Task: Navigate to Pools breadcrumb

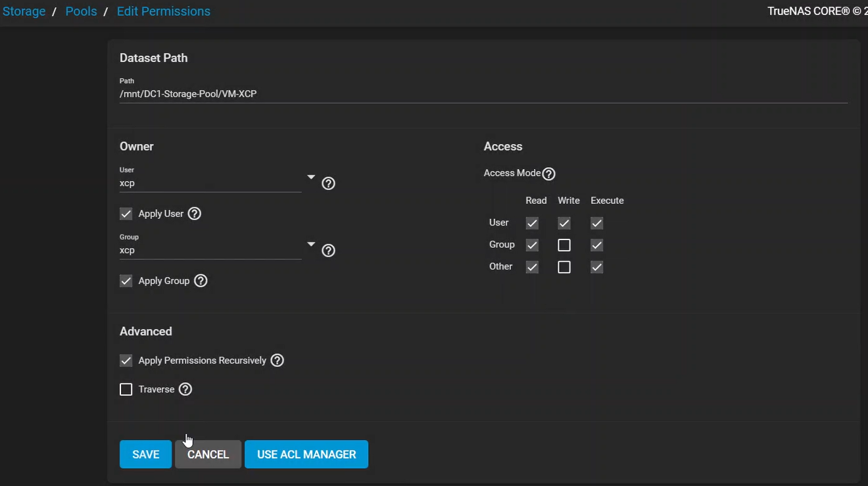Action: coord(81,11)
